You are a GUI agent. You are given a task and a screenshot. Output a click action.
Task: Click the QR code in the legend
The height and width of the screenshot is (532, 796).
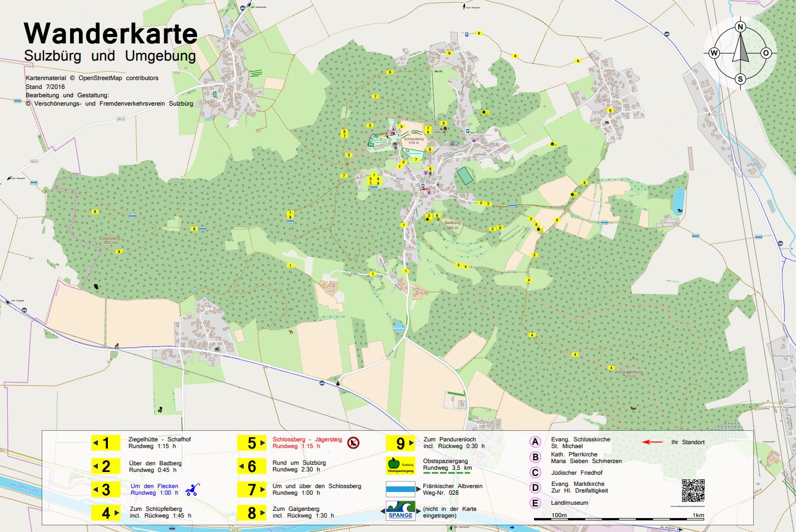coord(693,490)
